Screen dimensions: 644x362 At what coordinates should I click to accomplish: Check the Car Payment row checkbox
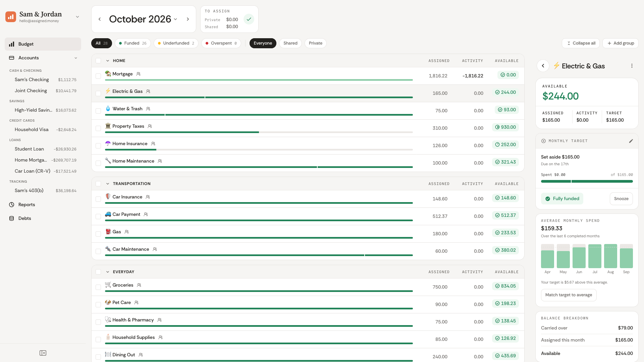[x=98, y=217]
